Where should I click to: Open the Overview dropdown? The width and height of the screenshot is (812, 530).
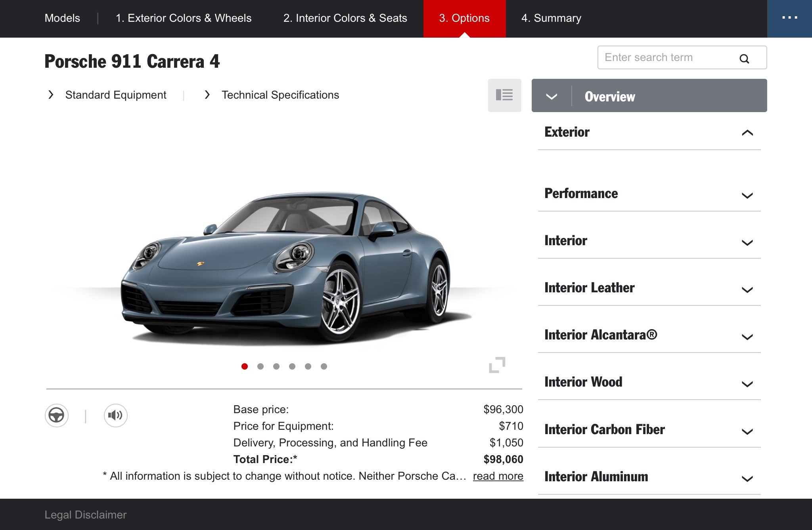[x=649, y=95]
